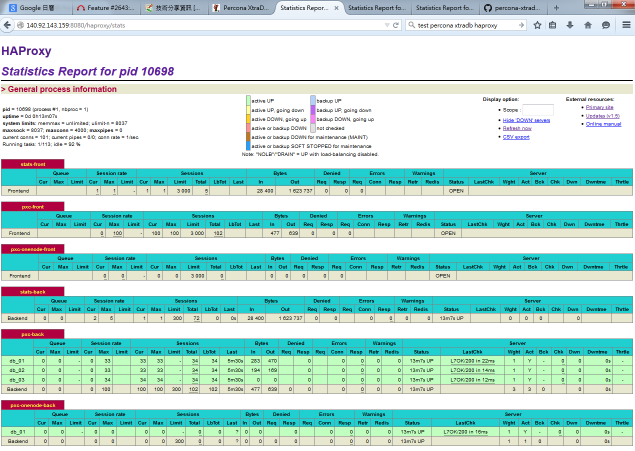Click the OPEN status in stats-front table
635x451 pixels.
click(x=456, y=191)
